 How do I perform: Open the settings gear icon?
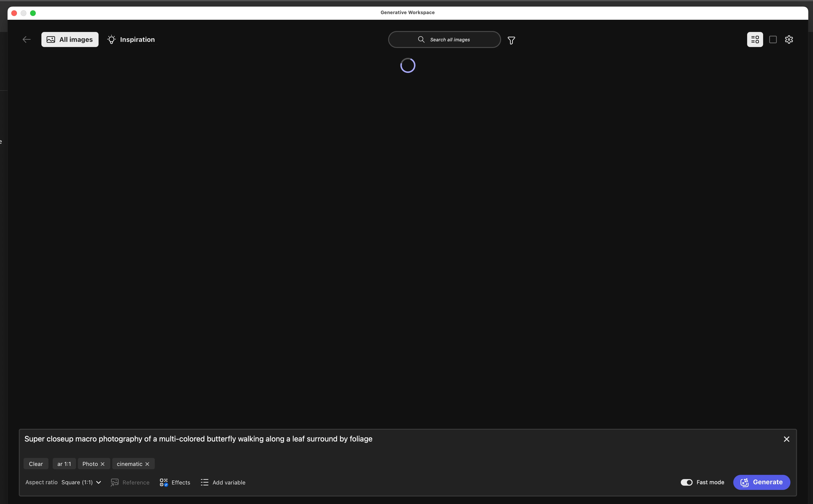point(789,40)
